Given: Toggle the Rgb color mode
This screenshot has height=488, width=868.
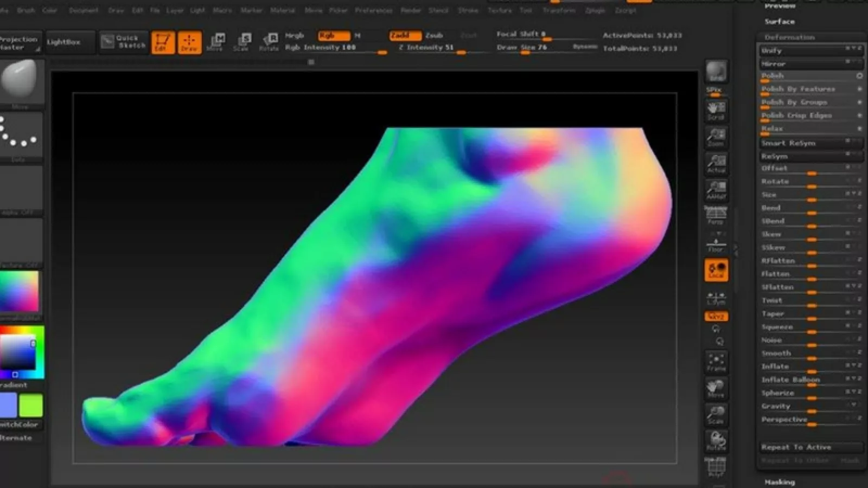Looking at the screenshot, I should point(334,36).
